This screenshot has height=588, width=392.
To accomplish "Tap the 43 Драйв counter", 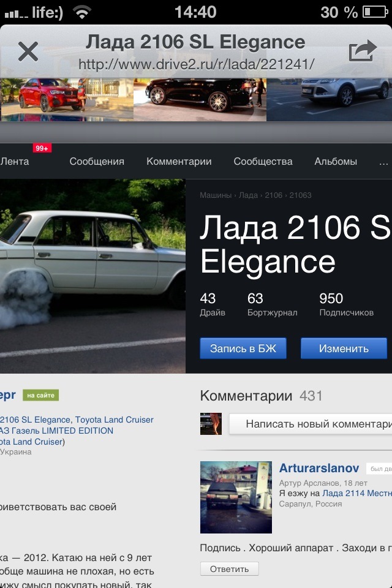I will [213, 304].
